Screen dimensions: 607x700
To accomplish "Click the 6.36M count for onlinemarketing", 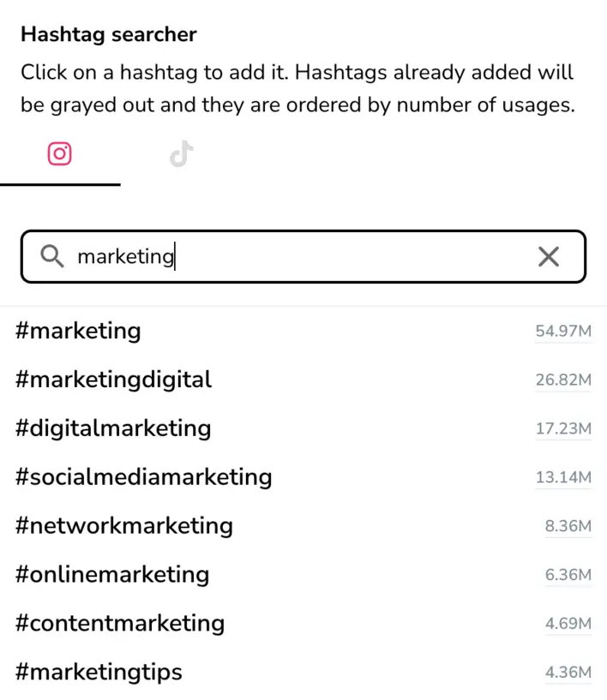I will (568, 576).
